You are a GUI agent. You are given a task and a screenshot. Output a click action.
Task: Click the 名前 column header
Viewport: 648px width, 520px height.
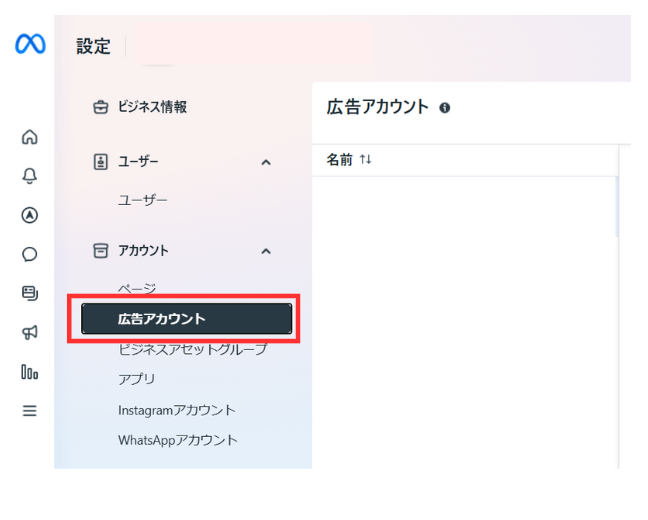[x=340, y=160]
